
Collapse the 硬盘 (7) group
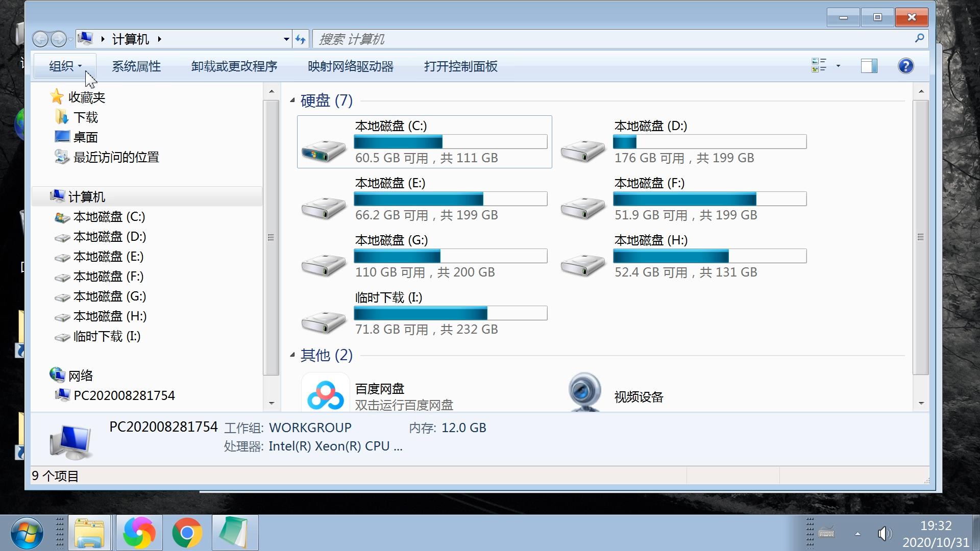(x=292, y=100)
